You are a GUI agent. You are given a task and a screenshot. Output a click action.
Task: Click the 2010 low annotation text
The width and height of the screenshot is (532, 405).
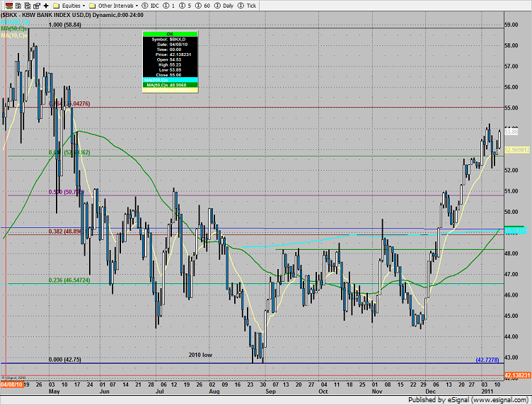[200, 355]
